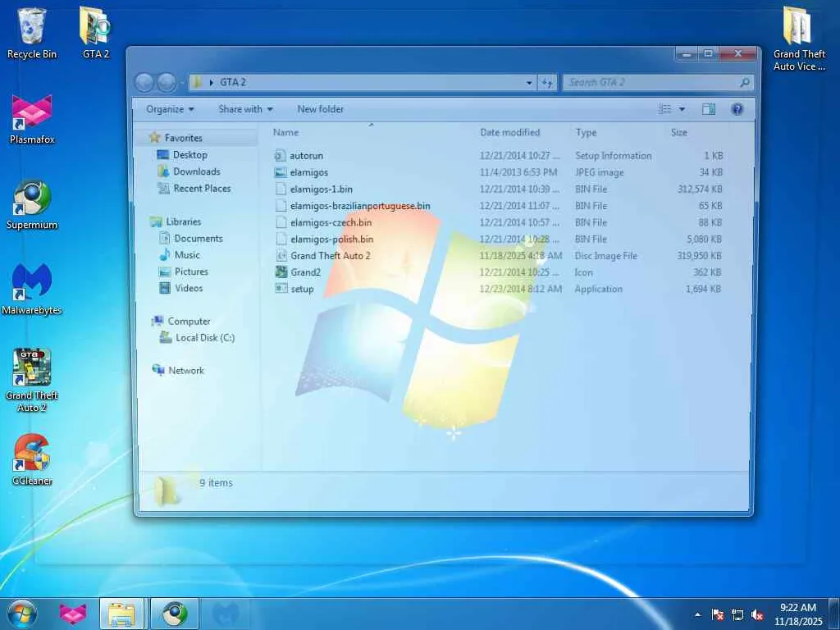This screenshot has width=840, height=630.
Task: Launch the Supermium desktop shortcut
Action: tap(32, 204)
